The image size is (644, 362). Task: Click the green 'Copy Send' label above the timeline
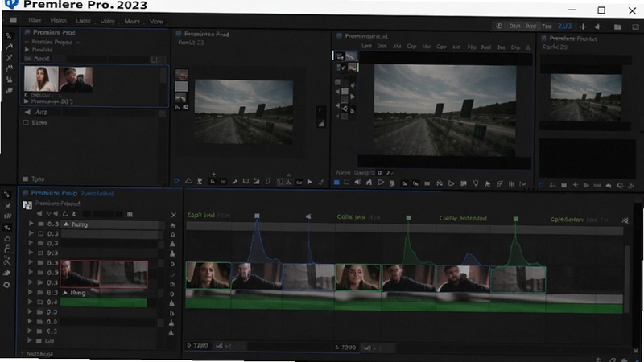pyautogui.click(x=200, y=215)
